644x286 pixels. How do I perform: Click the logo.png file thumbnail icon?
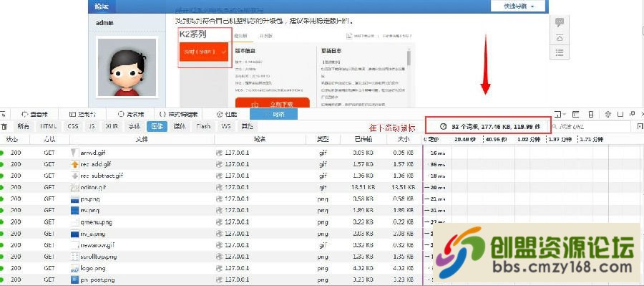[74, 268]
